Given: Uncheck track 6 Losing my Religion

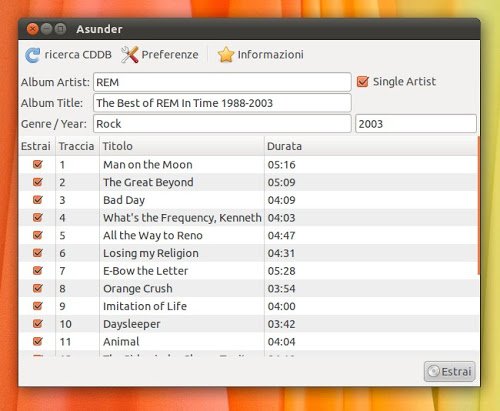Looking at the screenshot, I should pos(38,253).
